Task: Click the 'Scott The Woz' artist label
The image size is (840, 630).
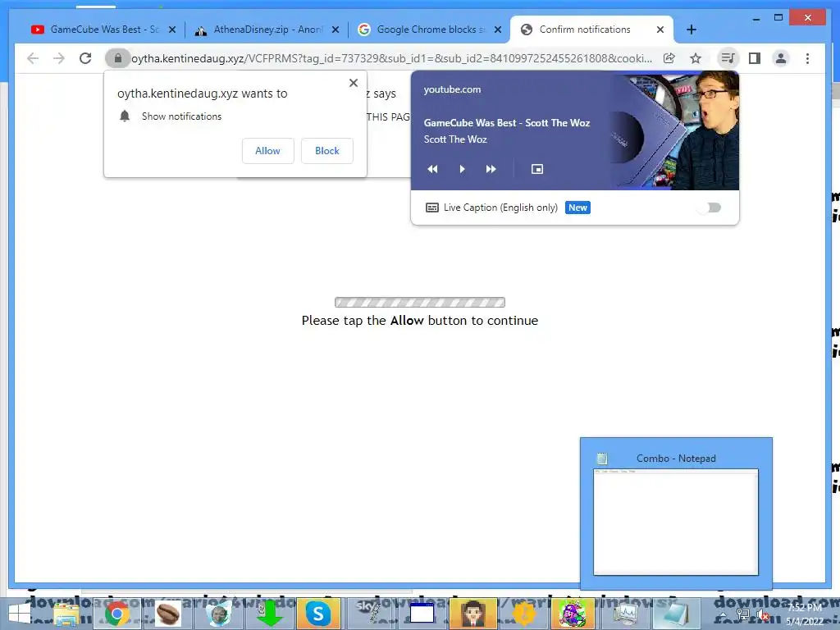Action: (455, 139)
